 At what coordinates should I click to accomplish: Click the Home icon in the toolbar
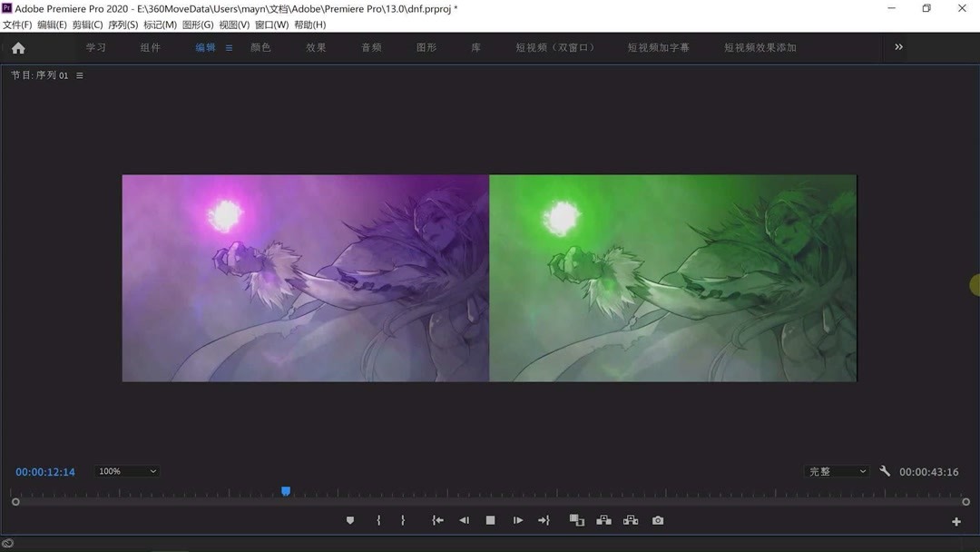point(18,47)
